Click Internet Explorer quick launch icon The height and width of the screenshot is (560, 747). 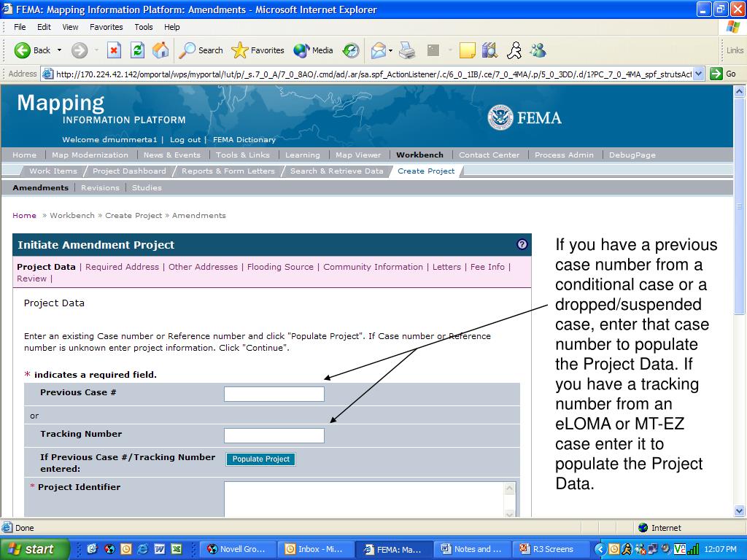(142, 549)
